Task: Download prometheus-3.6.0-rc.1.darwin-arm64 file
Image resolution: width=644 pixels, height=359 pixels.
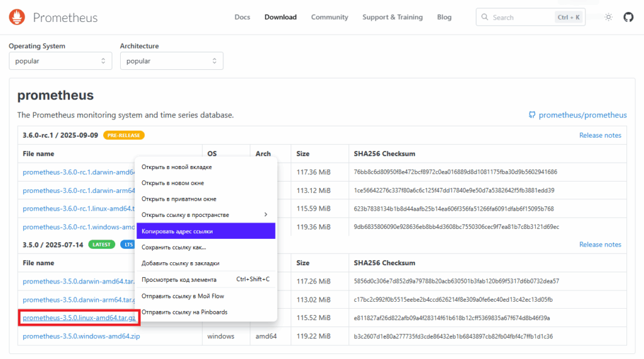Action: pyautogui.click(x=79, y=191)
